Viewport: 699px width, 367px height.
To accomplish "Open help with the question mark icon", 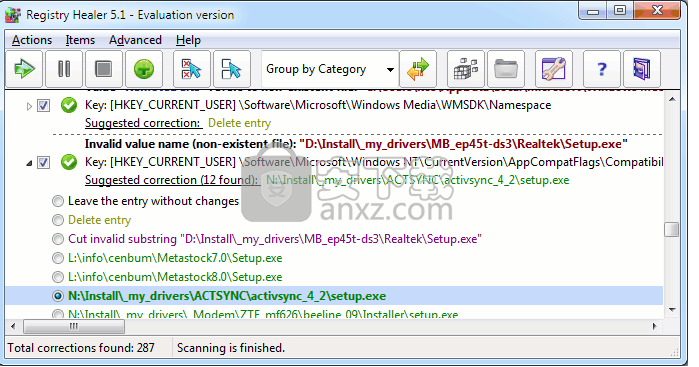I will pos(601,69).
